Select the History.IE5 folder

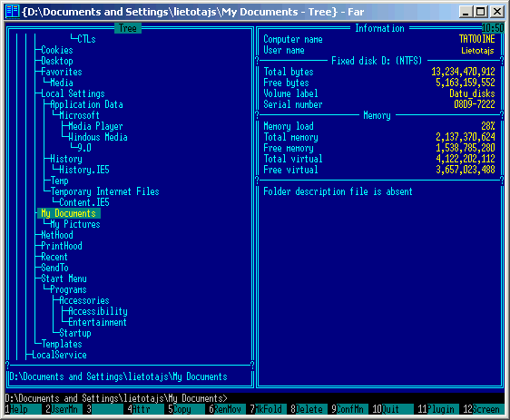(84, 170)
